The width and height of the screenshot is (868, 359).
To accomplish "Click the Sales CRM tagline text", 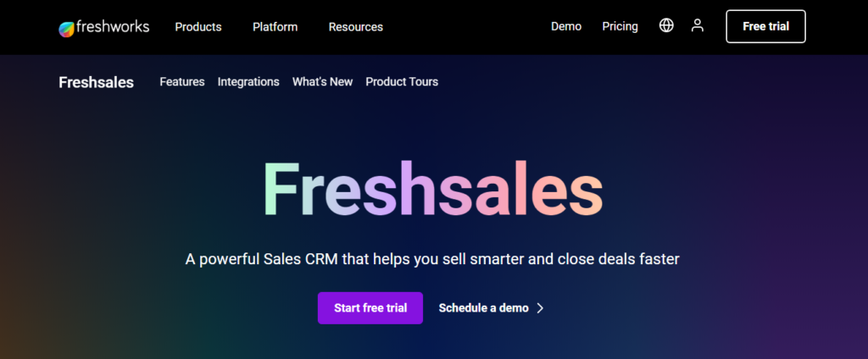I will click(x=432, y=259).
